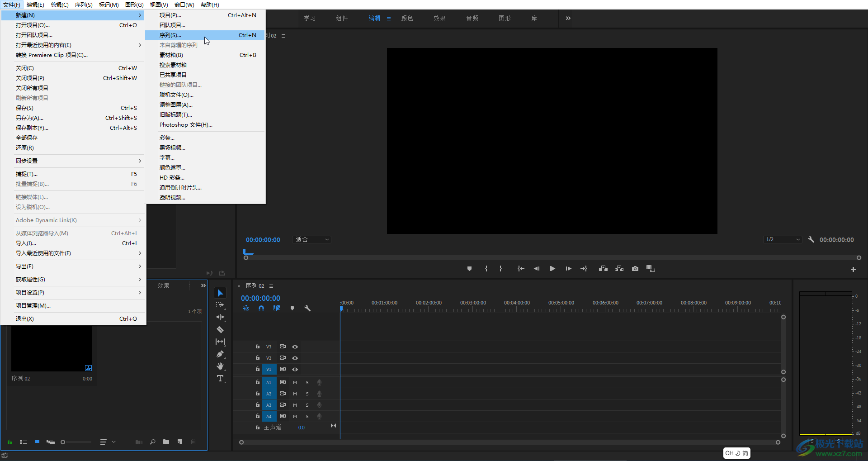This screenshot has width=868, height=461.
Task: Expand 导出 submenu
Action: tap(73, 266)
